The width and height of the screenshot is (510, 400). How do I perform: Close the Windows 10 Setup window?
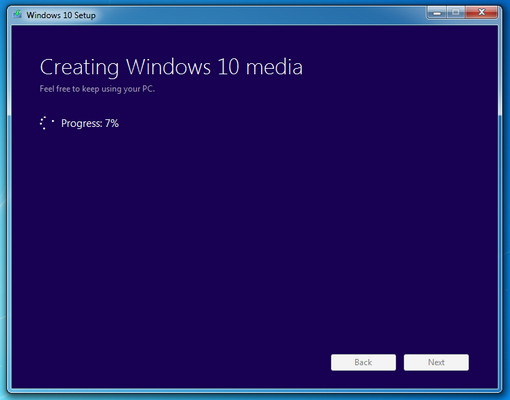[481, 13]
